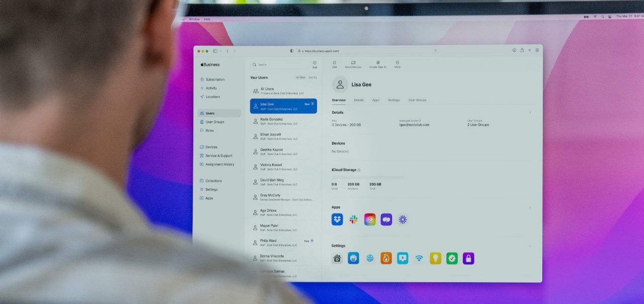Expand the Details section chevron
Viewport: 644px width, 304px height.
530,112
